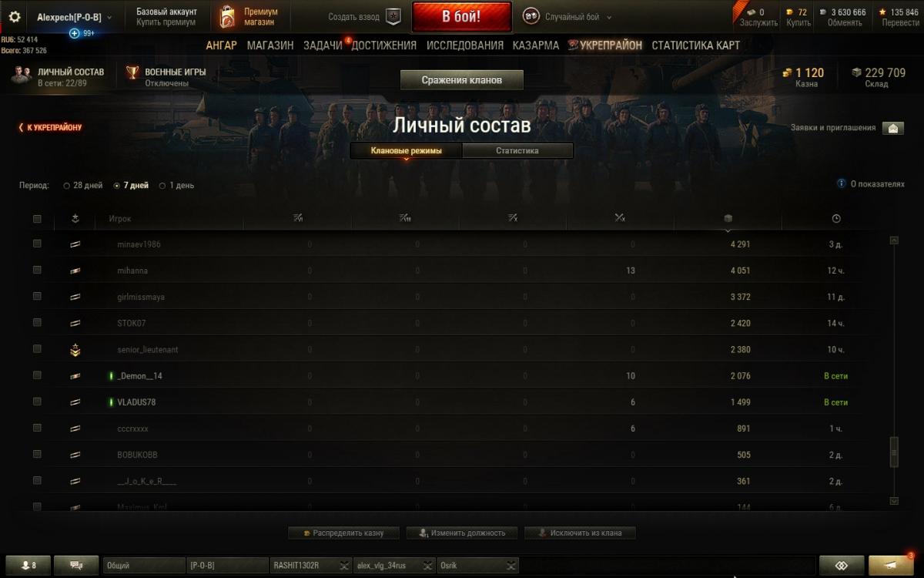
Task: Sort by the last-seen clock column icon
Action: 836,219
